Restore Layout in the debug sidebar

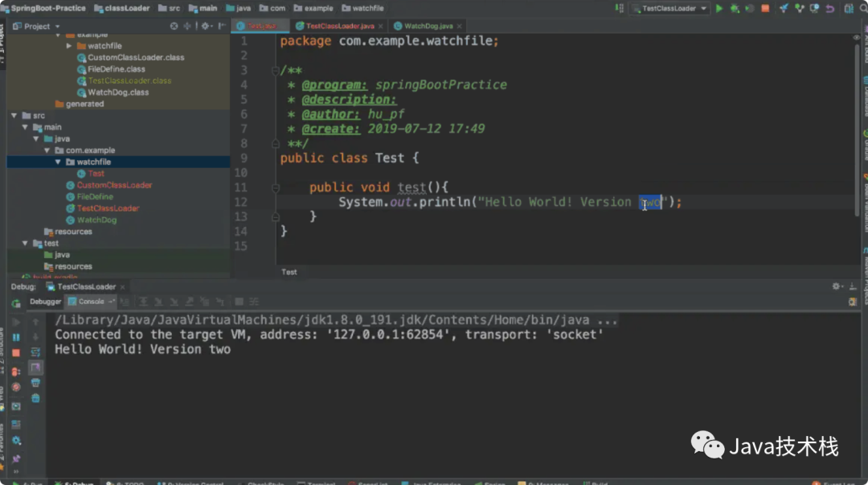[x=16, y=424]
